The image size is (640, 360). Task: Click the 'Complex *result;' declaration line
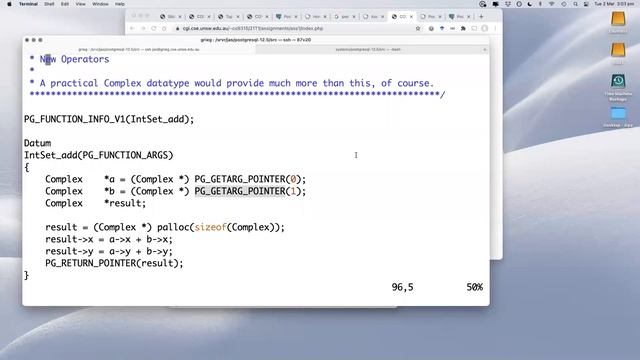(96, 203)
